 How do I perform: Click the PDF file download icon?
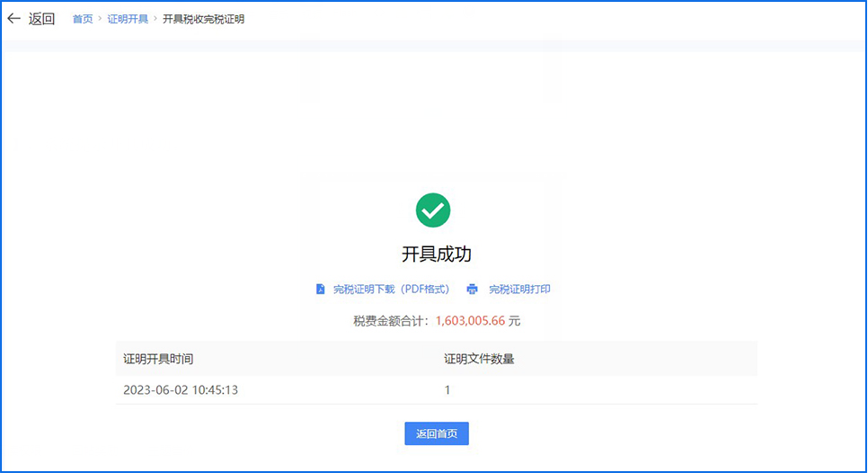320,290
